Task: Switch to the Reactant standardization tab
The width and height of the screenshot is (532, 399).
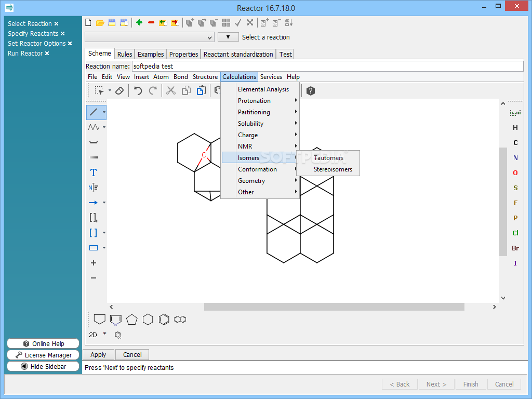Action: pyautogui.click(x=238, y=54)
